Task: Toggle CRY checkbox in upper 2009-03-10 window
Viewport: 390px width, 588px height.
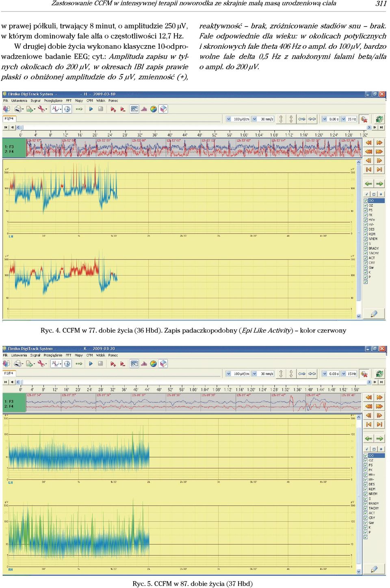Action: coord(366,263)
